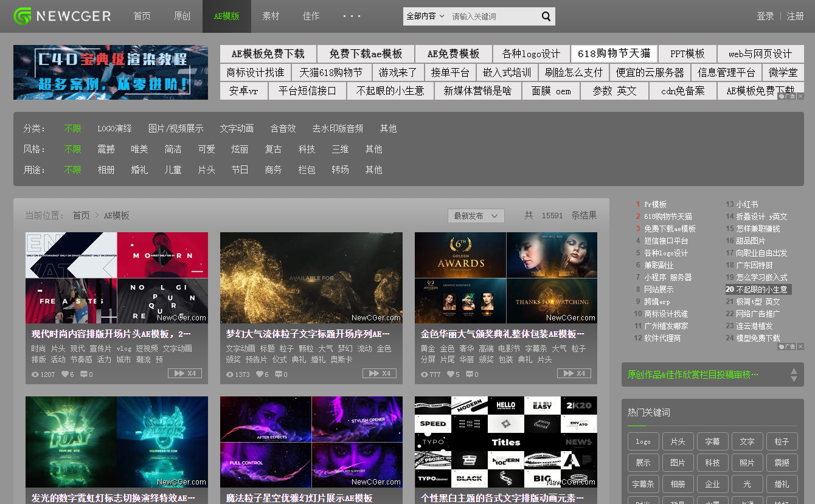Image resolution: width=815 pixels, height=504 pixels.
Task: Filter style by 科技
Action: click(x=307, y=149)
